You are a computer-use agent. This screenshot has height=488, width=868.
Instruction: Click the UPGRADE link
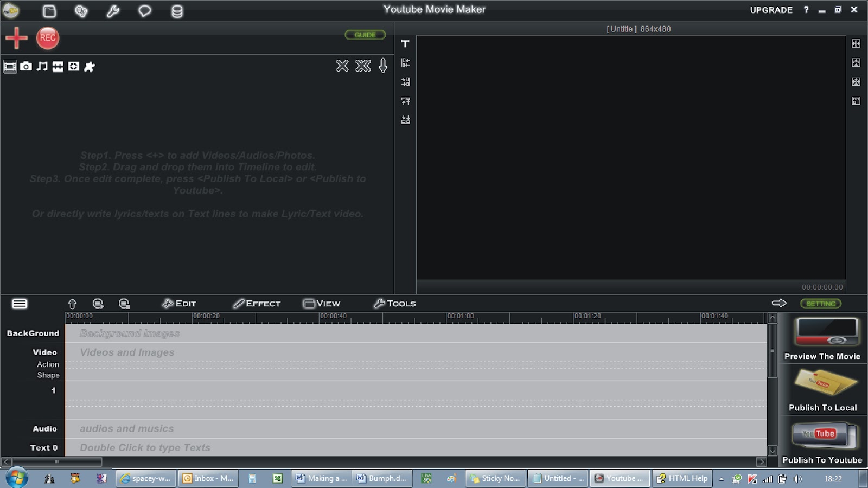[771, 10]
